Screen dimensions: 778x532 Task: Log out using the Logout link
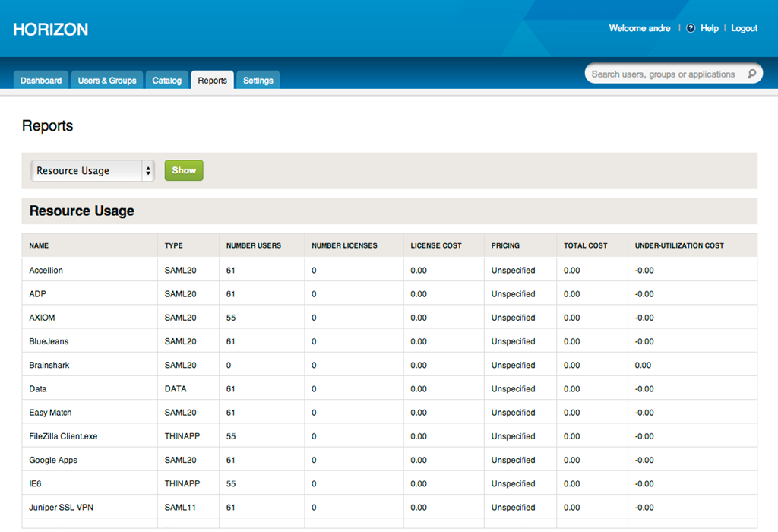click(744, 28)
